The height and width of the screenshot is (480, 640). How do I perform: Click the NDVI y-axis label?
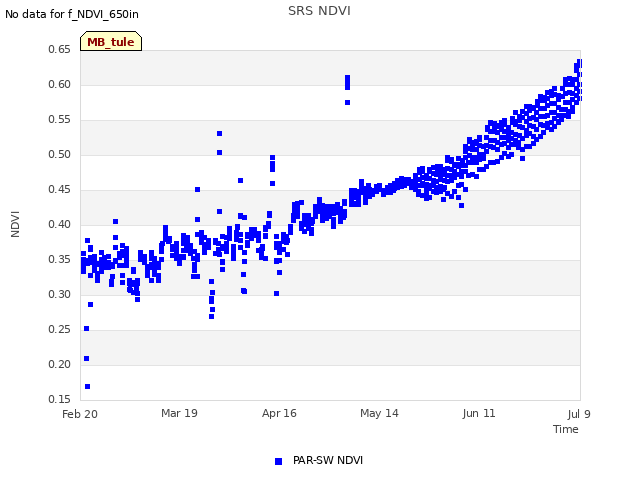[x=15, y=224]
